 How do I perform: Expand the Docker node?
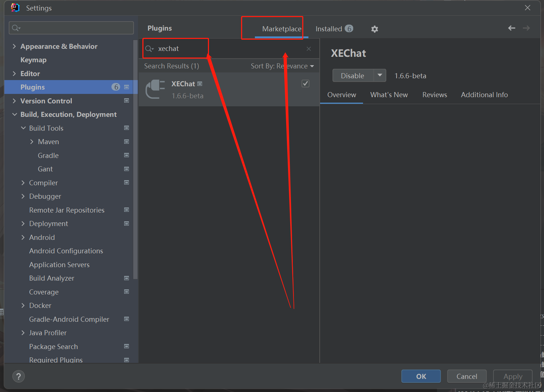coord(23,305)
